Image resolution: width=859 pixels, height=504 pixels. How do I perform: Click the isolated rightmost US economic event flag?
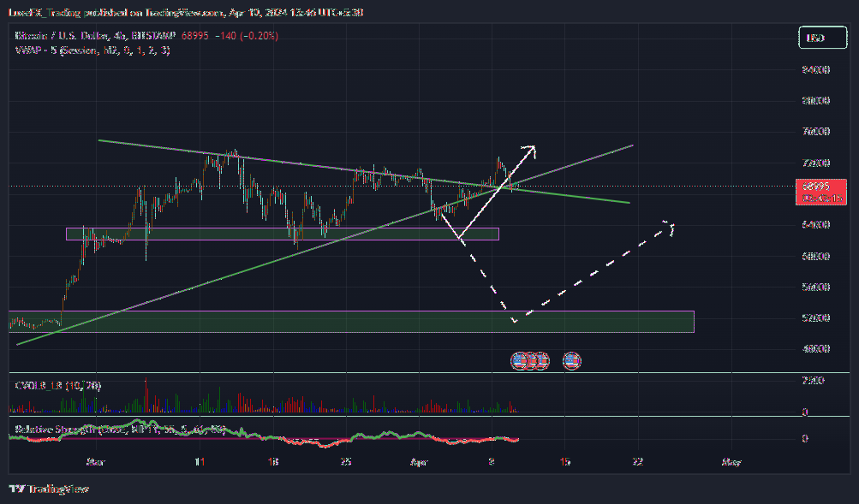[571, 360]
